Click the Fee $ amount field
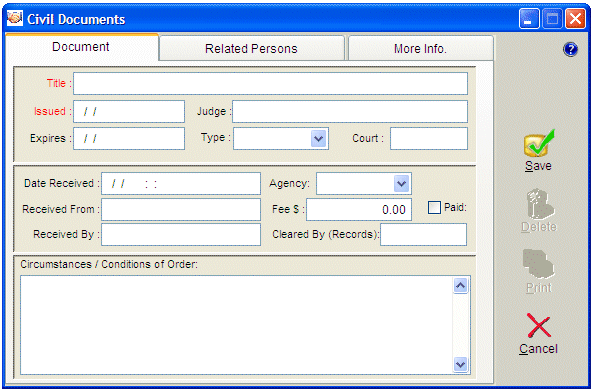 359,209
